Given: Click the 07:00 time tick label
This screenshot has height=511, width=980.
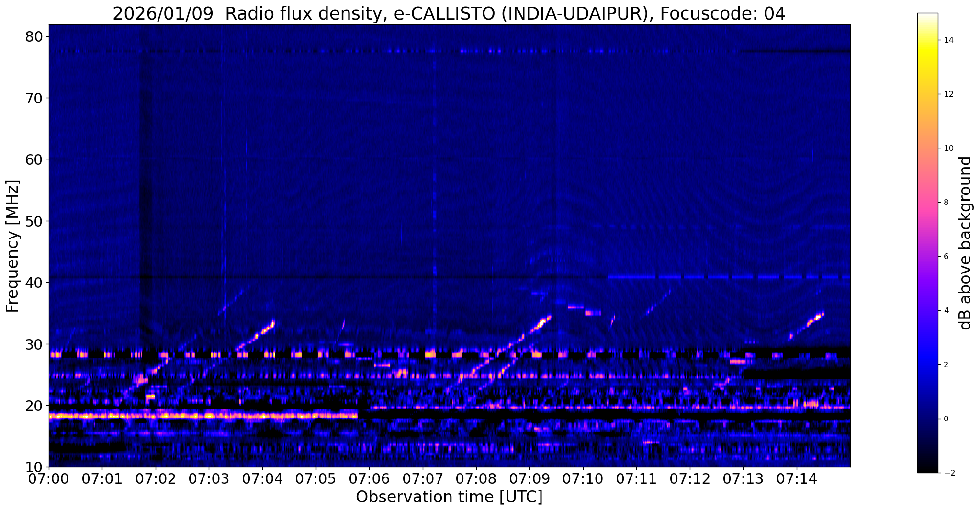Looking at the screenshot, I should tap(49, 478).
